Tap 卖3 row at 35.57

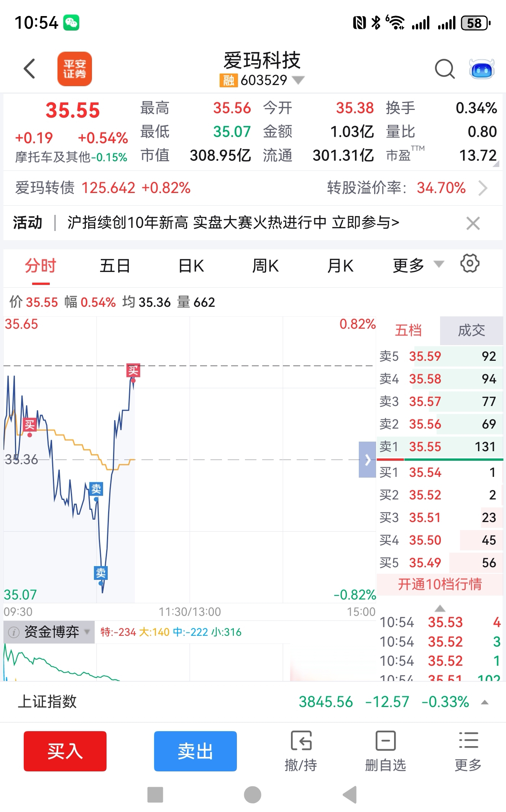click(440, 401)
